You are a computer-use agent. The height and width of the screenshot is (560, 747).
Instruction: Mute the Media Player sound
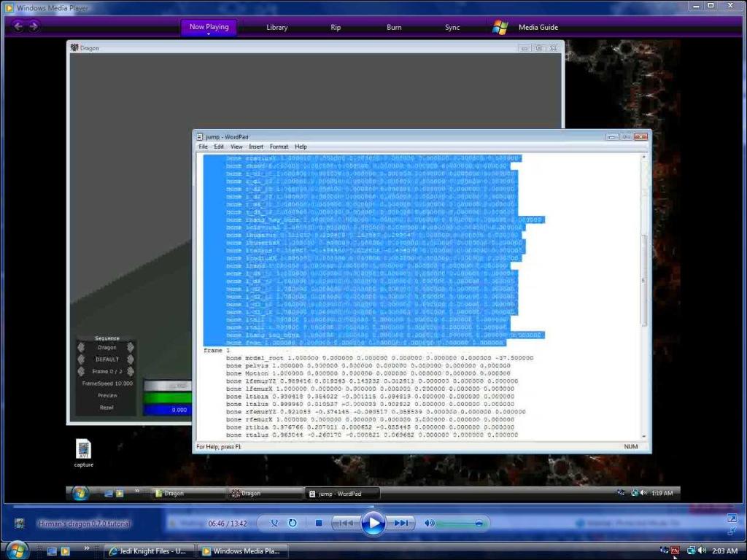click(x=430, y=523)
